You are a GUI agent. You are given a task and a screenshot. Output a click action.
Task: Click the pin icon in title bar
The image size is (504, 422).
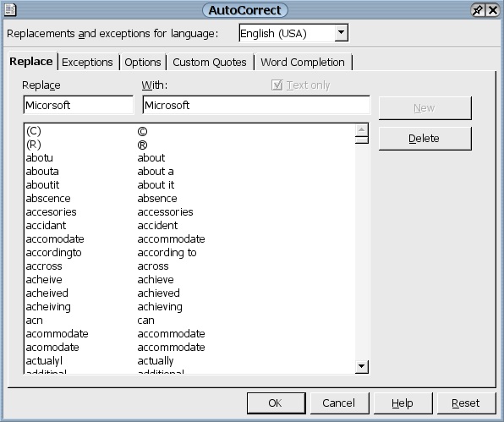[x=477, y=10]
